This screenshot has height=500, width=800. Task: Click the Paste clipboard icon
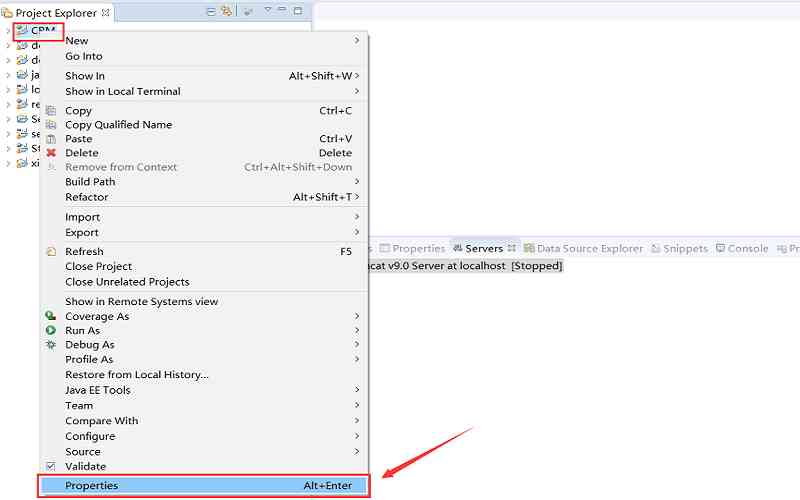[51, 139]
